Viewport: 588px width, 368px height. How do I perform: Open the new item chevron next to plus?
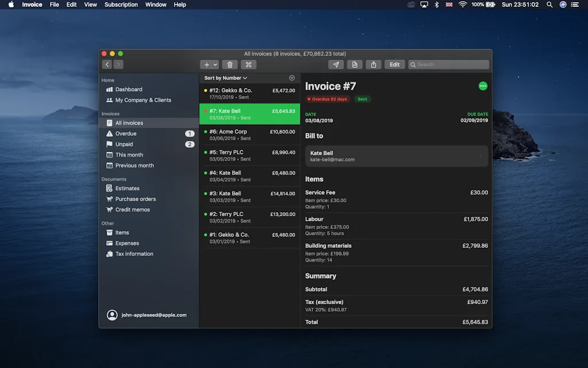[x=213, y=64]
